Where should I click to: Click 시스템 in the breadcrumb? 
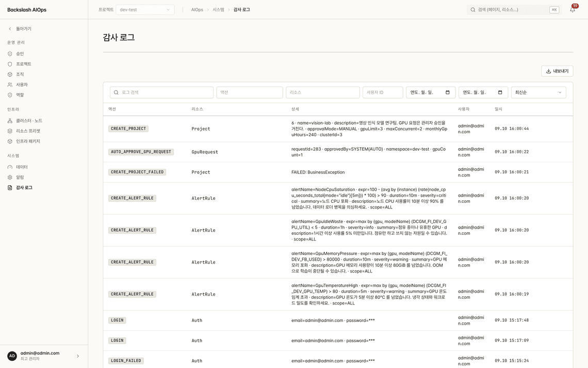tap(218, 10)
